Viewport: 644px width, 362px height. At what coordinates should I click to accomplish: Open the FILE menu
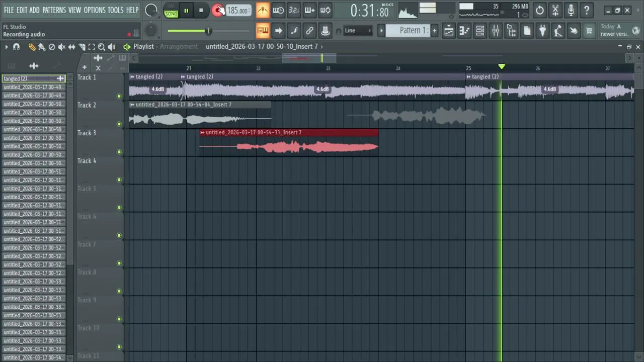[9, 10]
